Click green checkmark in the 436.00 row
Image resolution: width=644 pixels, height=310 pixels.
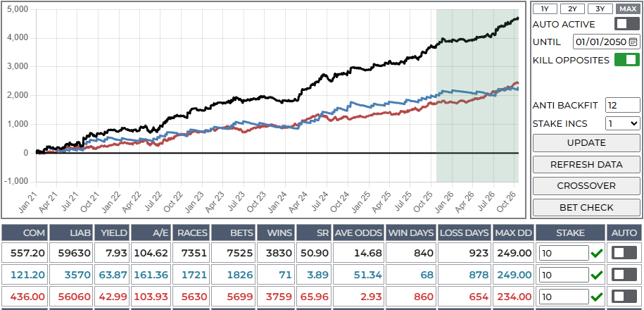pyautogui.click(x=597, y=297)
